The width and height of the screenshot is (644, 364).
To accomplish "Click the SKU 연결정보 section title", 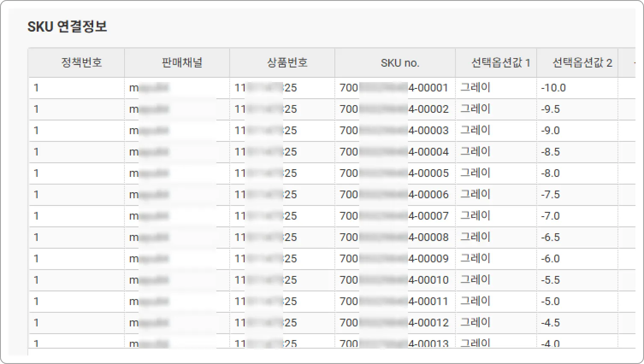I will [x=67, y=26].
